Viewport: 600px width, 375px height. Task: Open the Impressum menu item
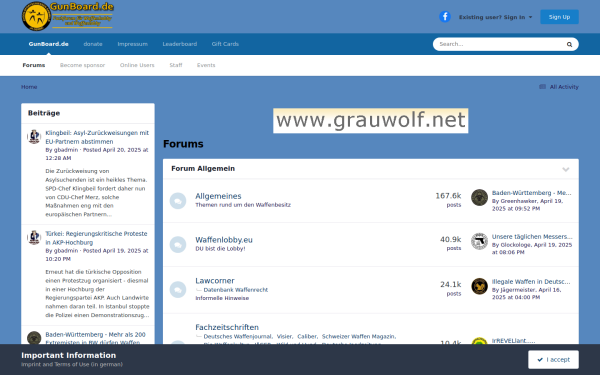(132, 44)
